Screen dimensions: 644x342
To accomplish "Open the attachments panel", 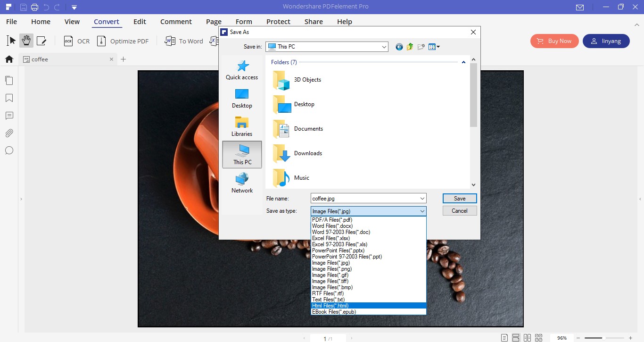I will (9, 133).
